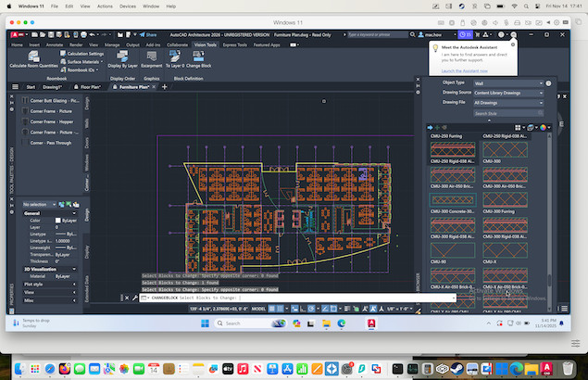Switch to the Floor Plan drawing tab
The width and height of the screenshot is (588, 380).
tap(91, 86)
